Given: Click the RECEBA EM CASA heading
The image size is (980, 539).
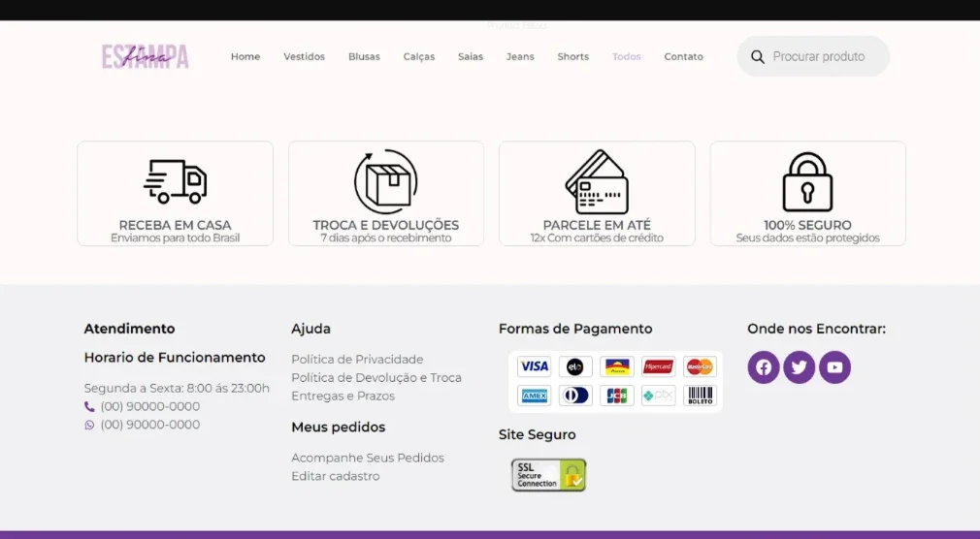Looking at the screenshot, I should [175, 225].
